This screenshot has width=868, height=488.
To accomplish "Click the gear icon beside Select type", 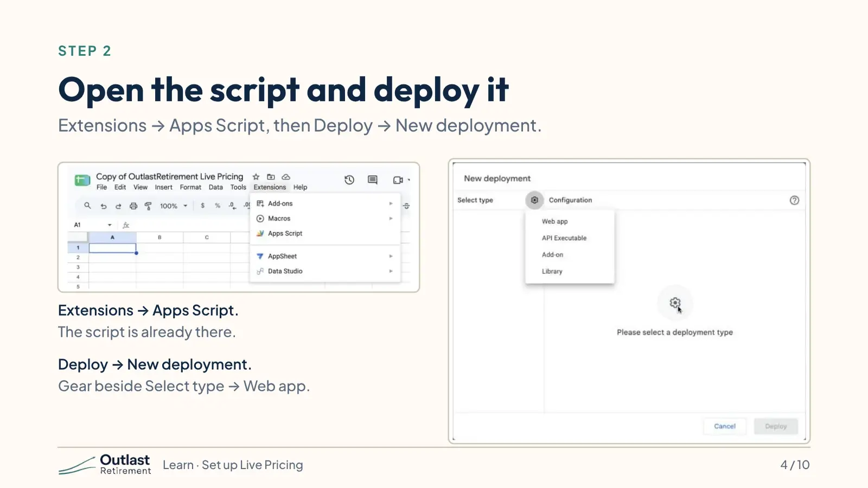I will (x=534, y=200).
